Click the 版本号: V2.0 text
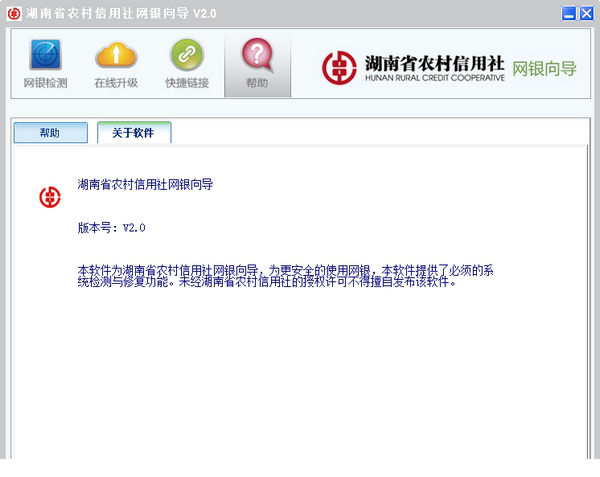 pyautogui.click(x=111, y=228)
